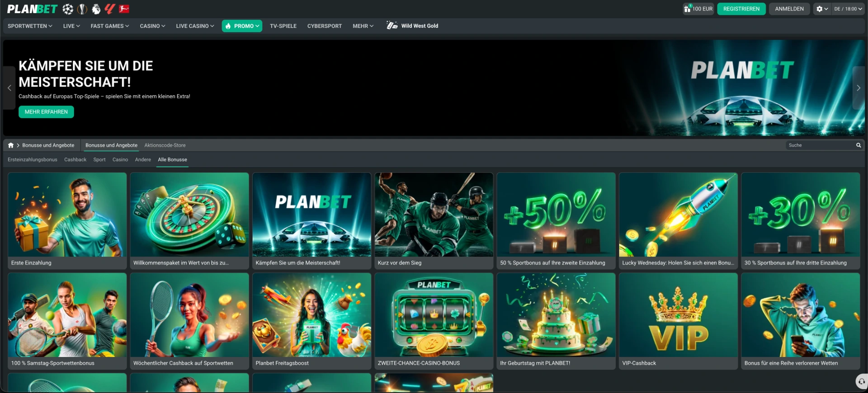Open the Erste Einzahlung bonus card
Screen dimensions: 868x393
pyautogui.click(x=67, y=221)
